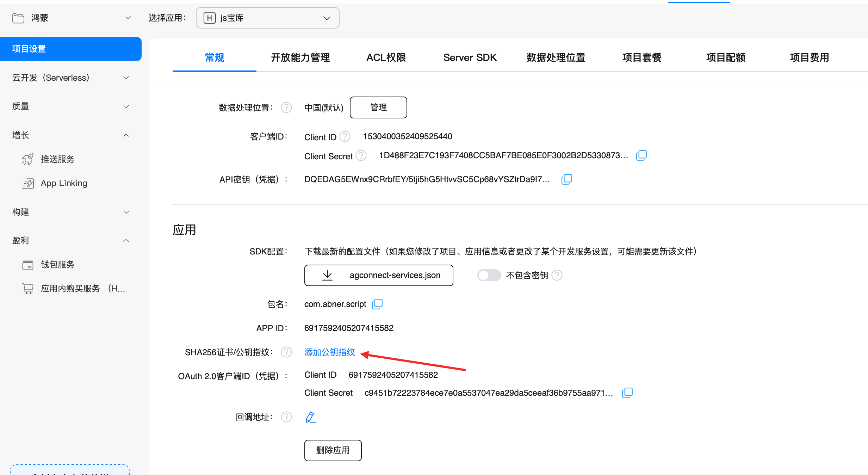Open the wallet service sidebar item
868x475 pixels.
coord(57,265)
